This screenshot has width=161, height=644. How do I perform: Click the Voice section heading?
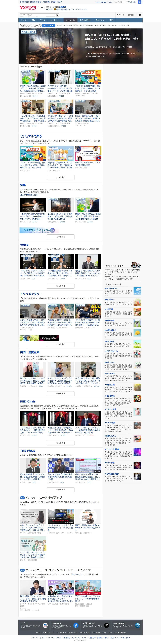(24, 245)
